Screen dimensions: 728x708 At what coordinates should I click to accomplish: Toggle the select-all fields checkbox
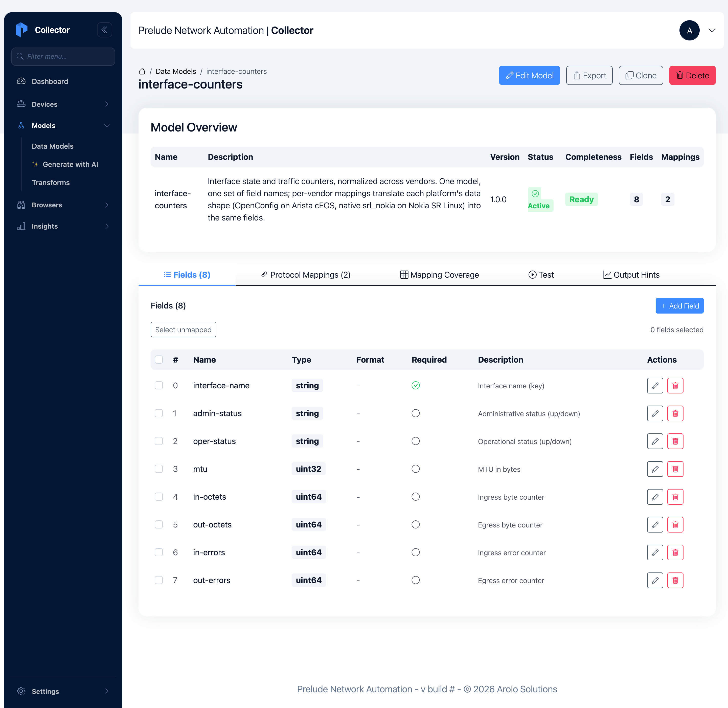click(x=159, y=360)
